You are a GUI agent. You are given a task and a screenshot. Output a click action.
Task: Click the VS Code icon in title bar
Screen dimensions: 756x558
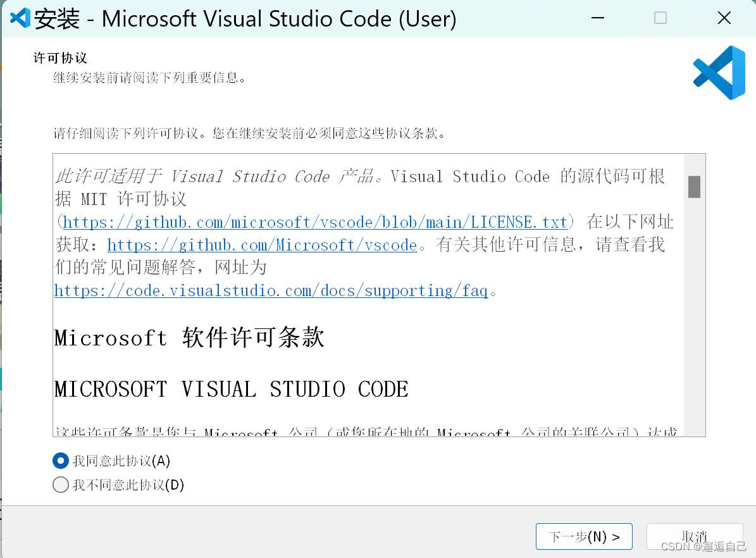tap(20, 18)
